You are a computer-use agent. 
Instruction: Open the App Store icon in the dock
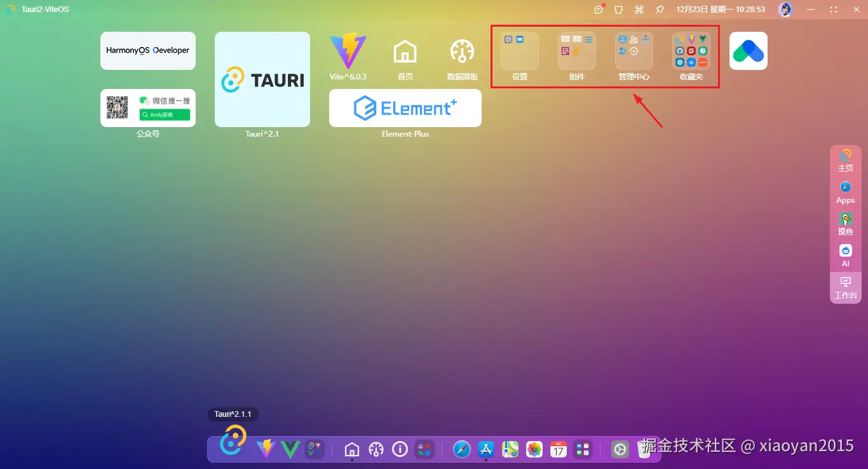click(486, 449)
